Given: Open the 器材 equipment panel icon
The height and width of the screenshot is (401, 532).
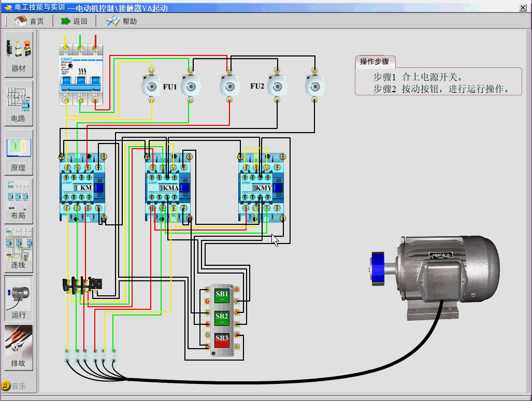Looking at the screenshot, I should [x=19, y=53].
